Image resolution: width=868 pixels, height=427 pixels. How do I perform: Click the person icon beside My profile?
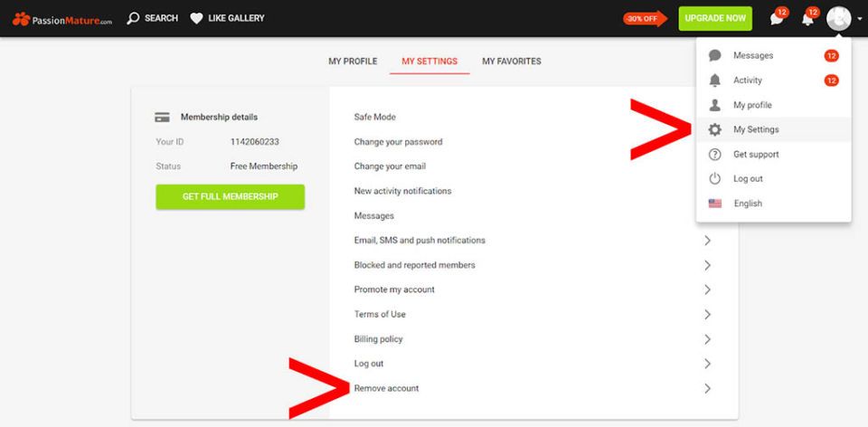715,105
